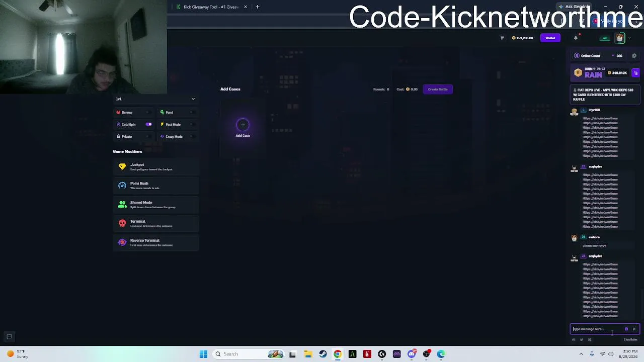The width and height of the screenshot is (644, 362).
Task: Open Task View on the taskbar
Action: tap(293, 354)
